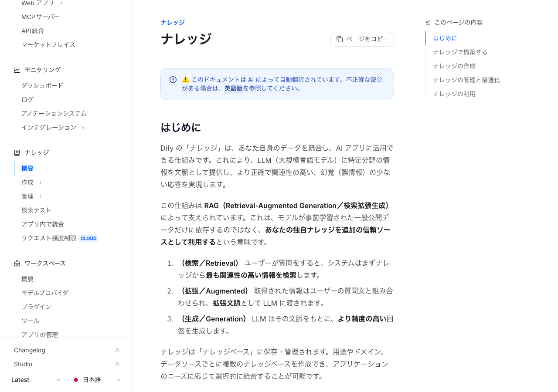Viewport: 558px width, 392px height.
Task: Open the Latest version dropdown
Action: point(36,380)
